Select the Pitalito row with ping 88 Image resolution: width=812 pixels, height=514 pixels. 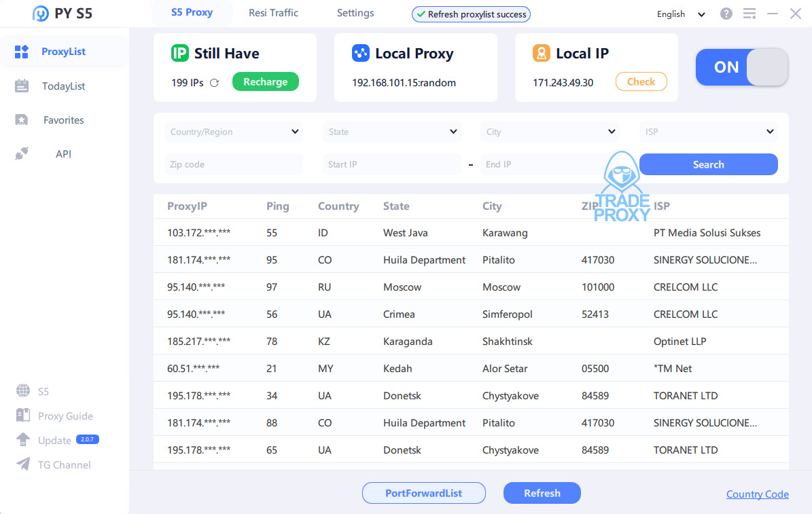[471, 423]
